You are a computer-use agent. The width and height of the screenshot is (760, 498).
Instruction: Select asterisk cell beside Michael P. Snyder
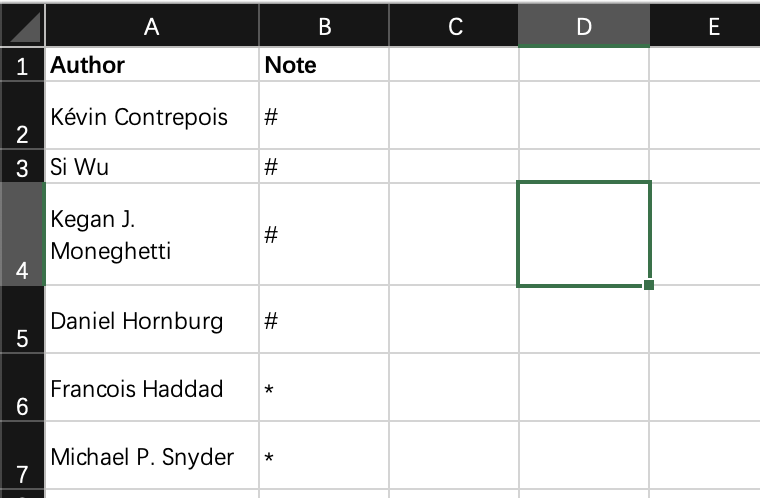click(324, 455)
